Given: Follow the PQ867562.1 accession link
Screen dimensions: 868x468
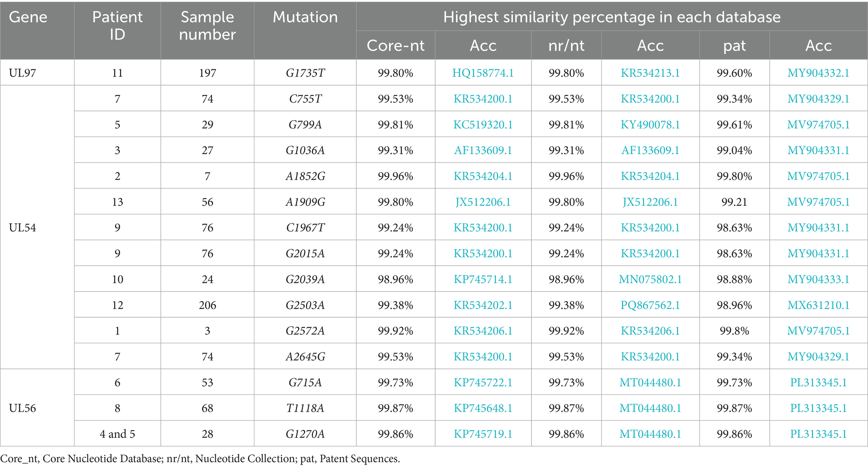Looking at the screenshot, I should (x=650, y=305).
